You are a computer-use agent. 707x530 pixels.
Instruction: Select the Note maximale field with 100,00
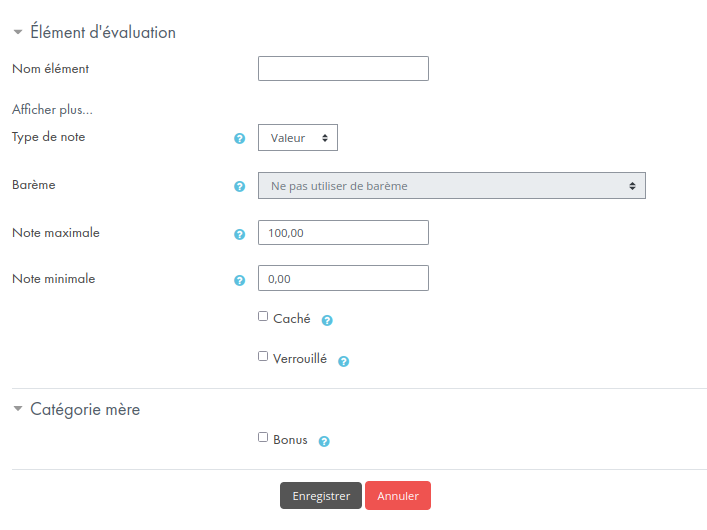[x=343, y=233]
